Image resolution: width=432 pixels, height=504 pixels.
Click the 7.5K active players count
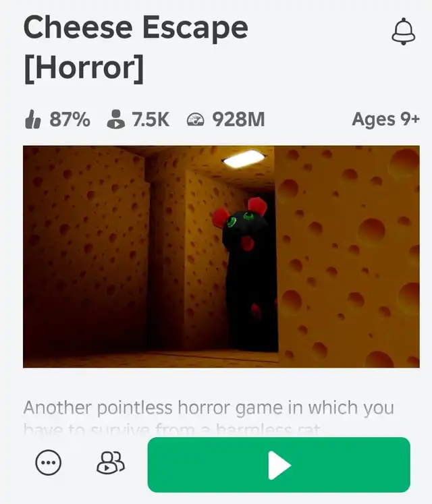151,119
